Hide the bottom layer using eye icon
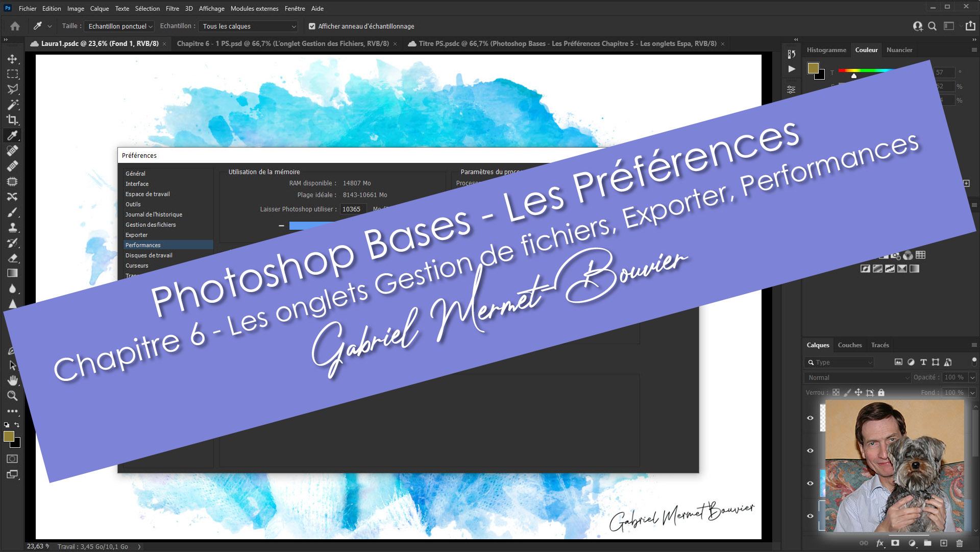980x552 pixels. click(x=810, y=516)
